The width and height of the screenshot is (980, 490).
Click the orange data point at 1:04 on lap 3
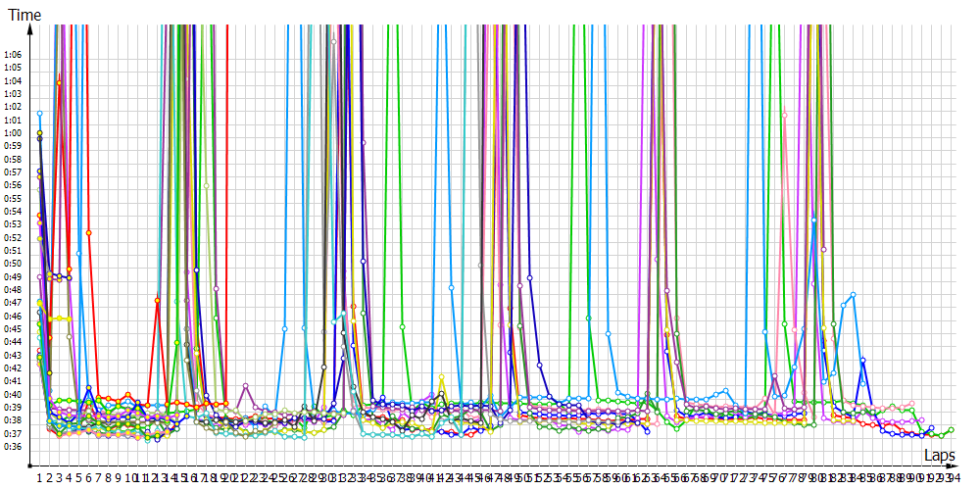tap(59, 82)
